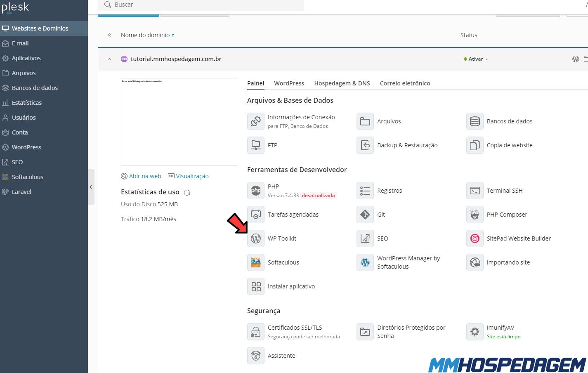Open the Certificados SSL/TLS icon

click(256, 332)
